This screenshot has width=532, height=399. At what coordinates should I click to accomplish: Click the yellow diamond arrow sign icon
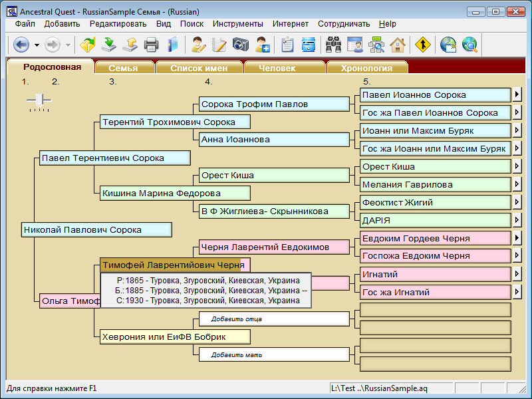423,45
